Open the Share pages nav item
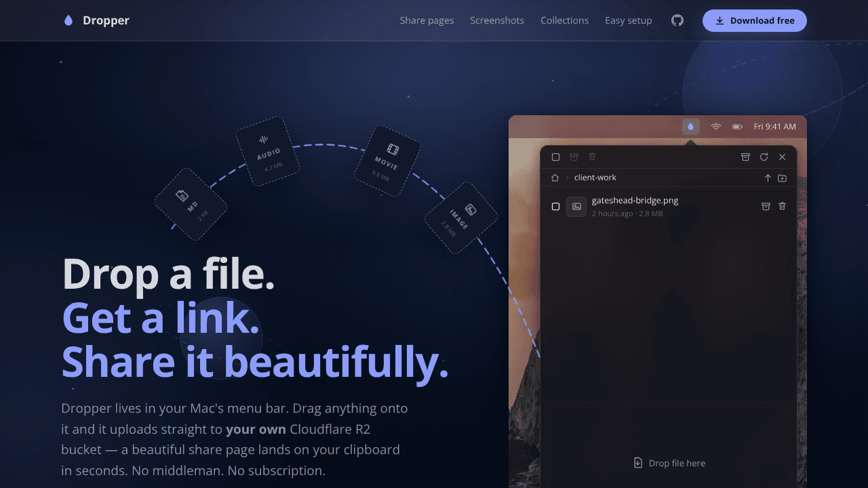The width and height of the screenshot is (868, 488). pyautogui.click(x=427, y=20)
